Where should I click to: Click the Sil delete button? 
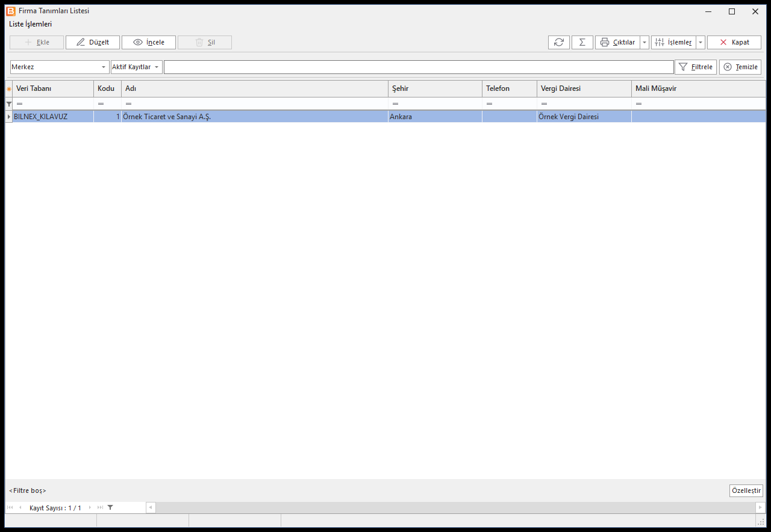tap(205, 42)
